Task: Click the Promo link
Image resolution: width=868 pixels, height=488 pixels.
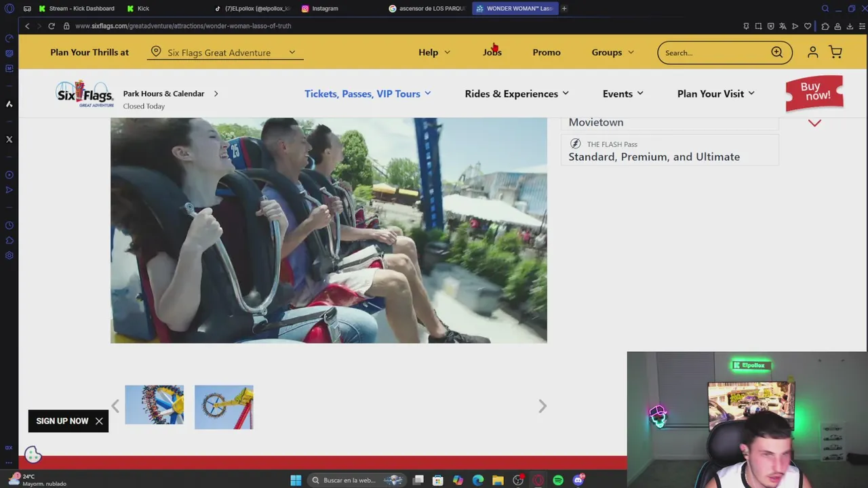Action: [547, 52]
